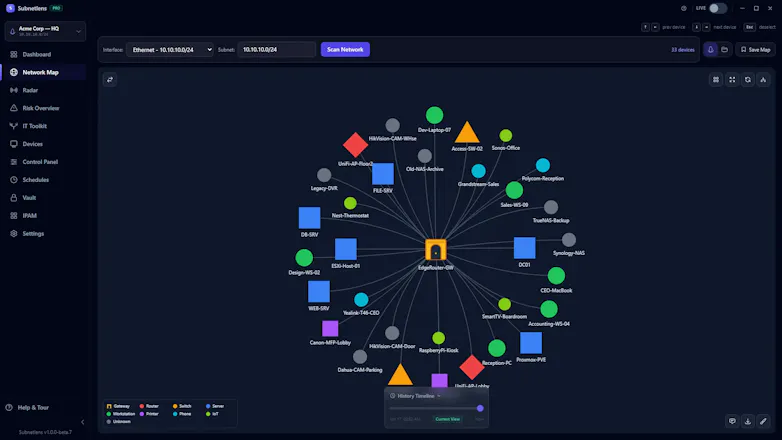Viewport: 782px width, 440px height.
Task: Select the CEO-MacBook node
Action: [556, 275]
